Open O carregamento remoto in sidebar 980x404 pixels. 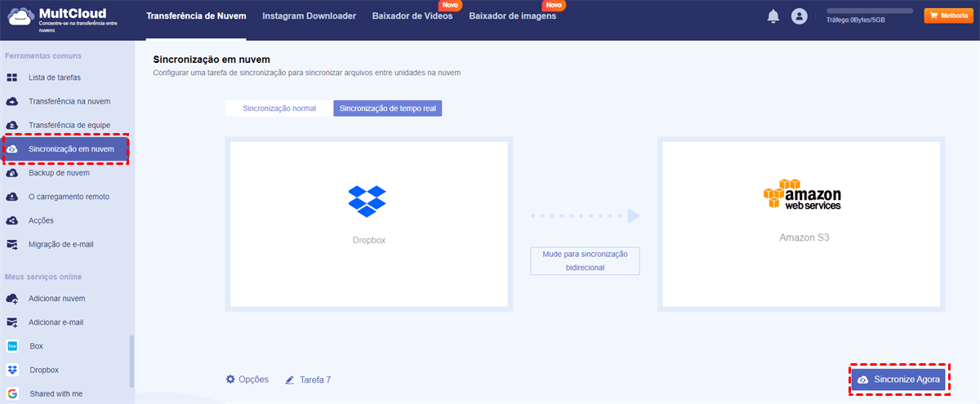point(69,197)
